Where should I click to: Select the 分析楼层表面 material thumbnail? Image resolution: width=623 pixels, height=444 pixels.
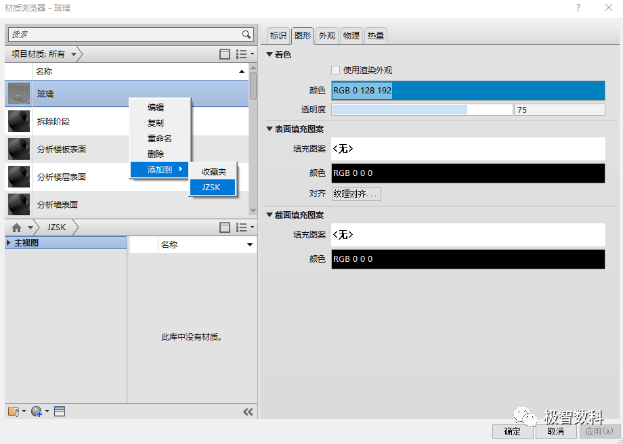19,177
